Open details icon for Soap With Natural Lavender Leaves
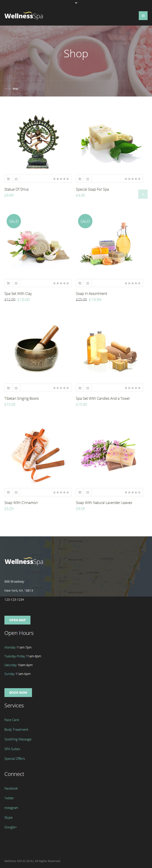The height and width of the screenshot is (868, 152). pos(88,492)
